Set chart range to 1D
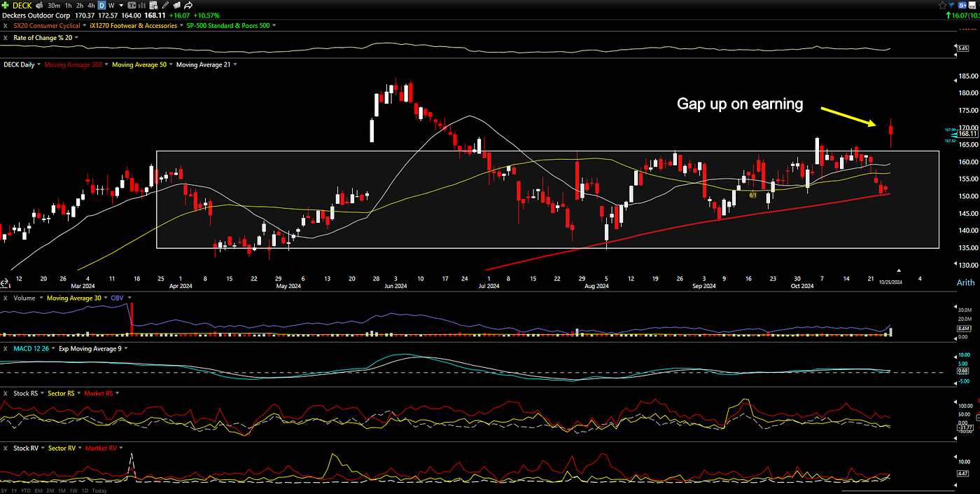This screenshot has width=980, height=494. (85, 490)
